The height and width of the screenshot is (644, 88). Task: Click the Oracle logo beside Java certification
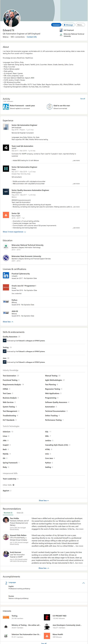click(6, 287)
